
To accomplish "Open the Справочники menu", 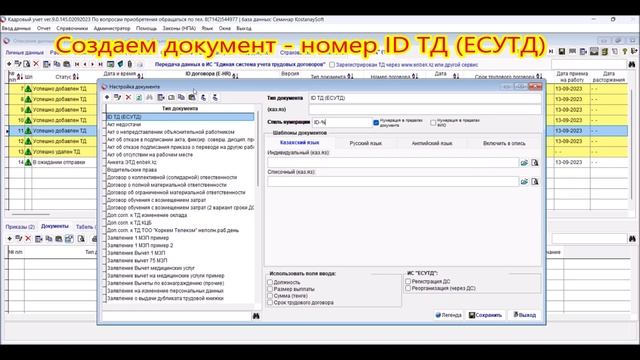I will [x=72, y=29].
